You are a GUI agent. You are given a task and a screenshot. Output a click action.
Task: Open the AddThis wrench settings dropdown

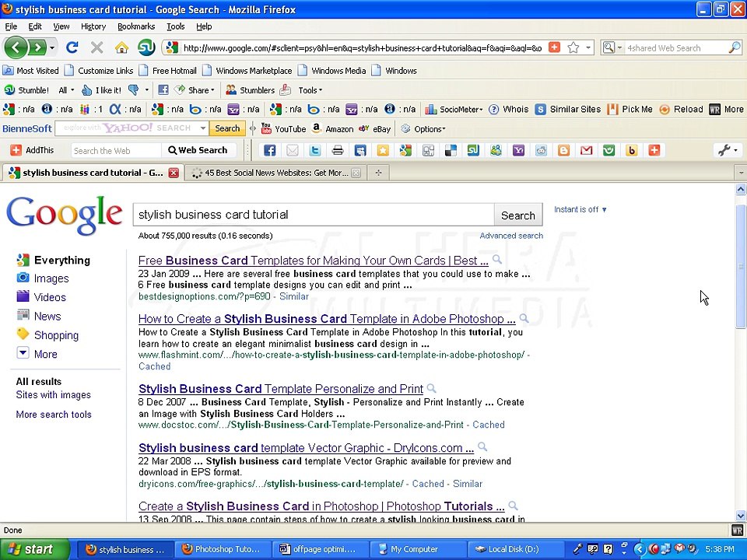click(728, 150)
